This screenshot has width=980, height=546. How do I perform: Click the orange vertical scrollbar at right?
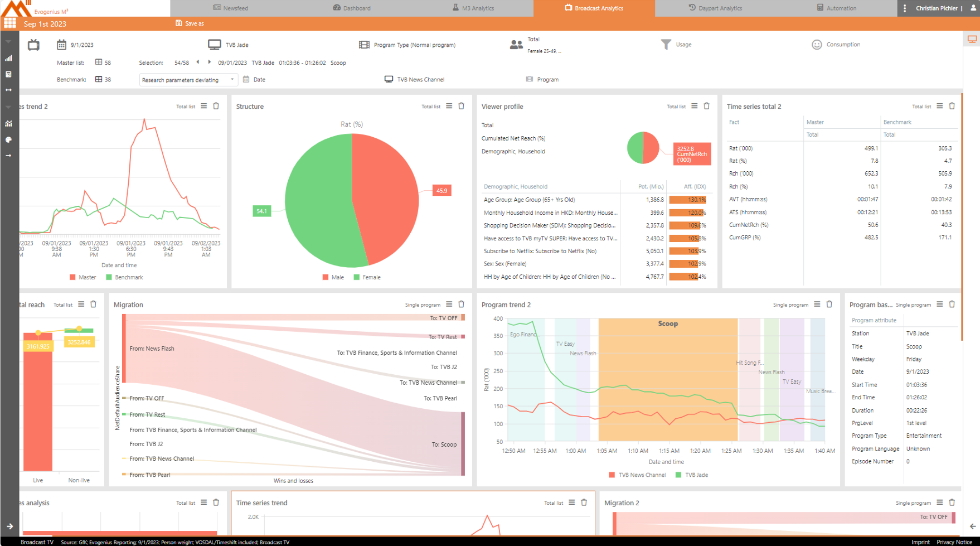pyautogui.click(x=962, y=218)
